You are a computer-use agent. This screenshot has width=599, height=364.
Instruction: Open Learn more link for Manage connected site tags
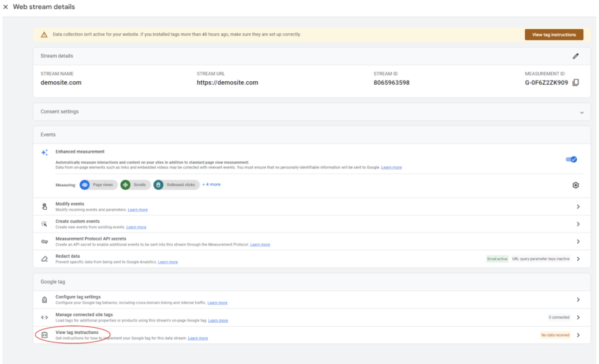click(x=218, y=321)
